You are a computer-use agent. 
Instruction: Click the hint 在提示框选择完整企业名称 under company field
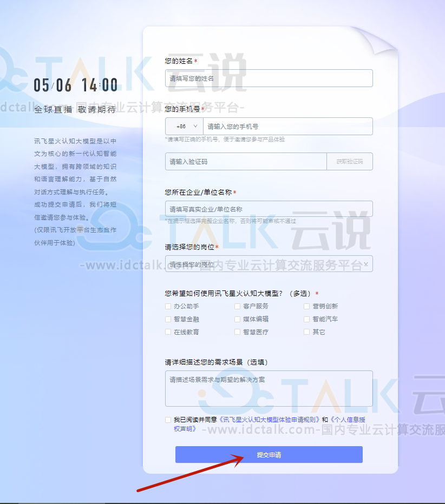pyautogui.click(x=231, y=221)
